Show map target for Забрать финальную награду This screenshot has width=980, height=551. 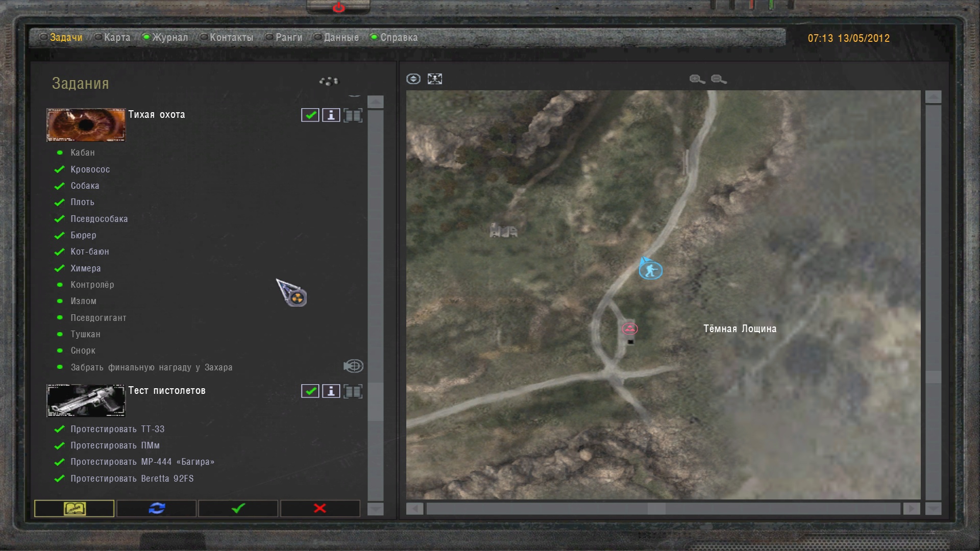pos(353,366)
